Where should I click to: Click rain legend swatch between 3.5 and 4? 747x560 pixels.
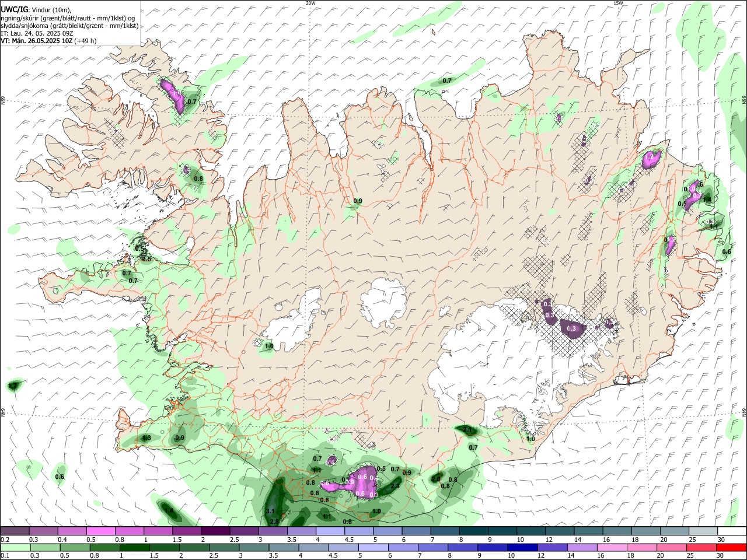coord(284,548)
